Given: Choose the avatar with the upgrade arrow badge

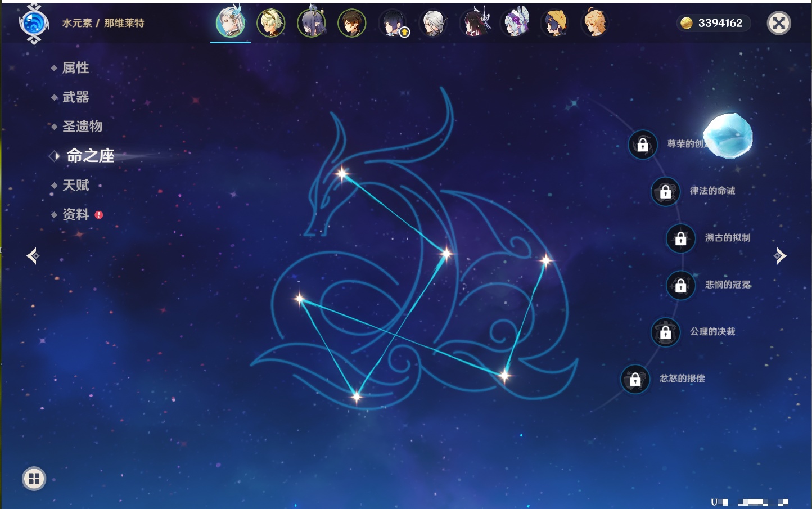Looking at the screenshot, I should click(x=393, y=23).
